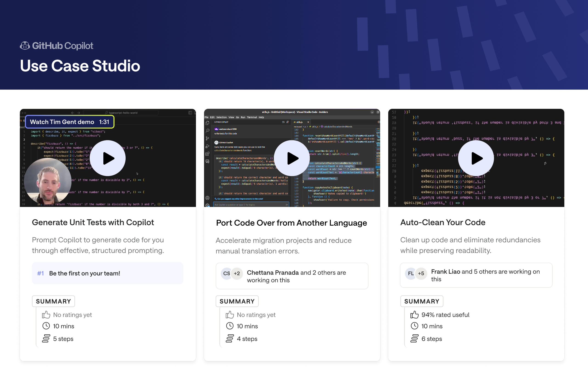Image resolution: width=588 pixels, height=367 pixels.
Task: Click the GitHub Copilot logo icon
Action: point(25,46)
